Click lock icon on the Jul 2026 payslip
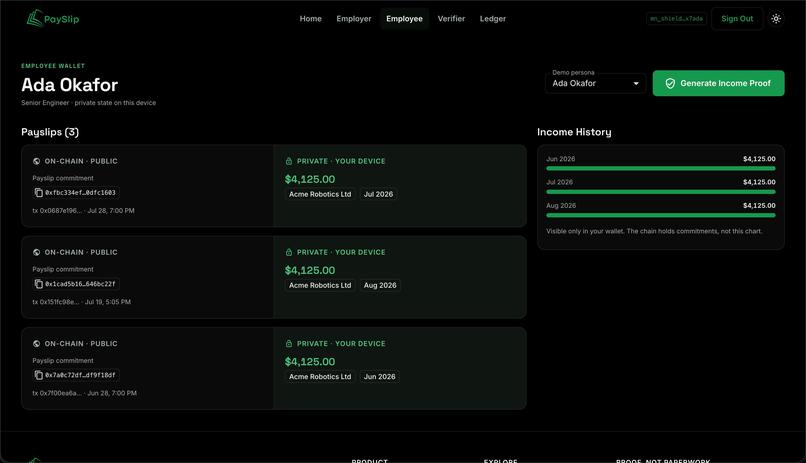 coord(289,161)
